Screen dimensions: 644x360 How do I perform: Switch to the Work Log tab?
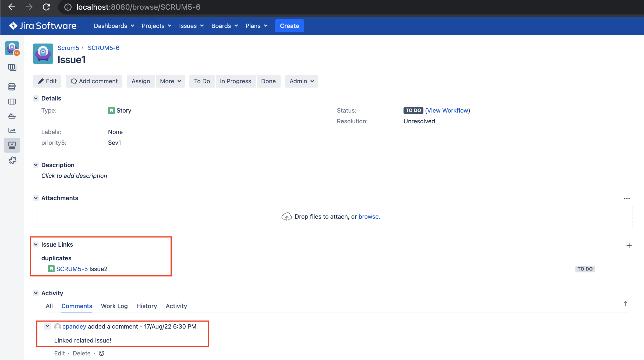114,306
